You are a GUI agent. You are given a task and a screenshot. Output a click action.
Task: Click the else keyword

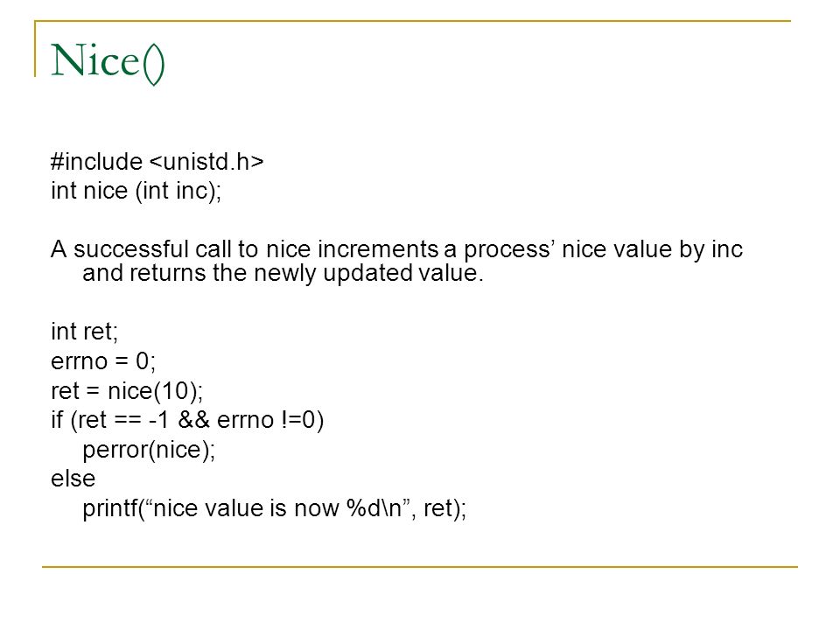point(73,479)
